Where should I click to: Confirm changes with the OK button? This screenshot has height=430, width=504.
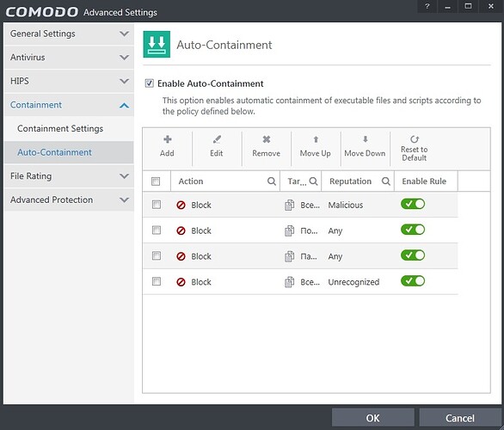click(373, 418)
